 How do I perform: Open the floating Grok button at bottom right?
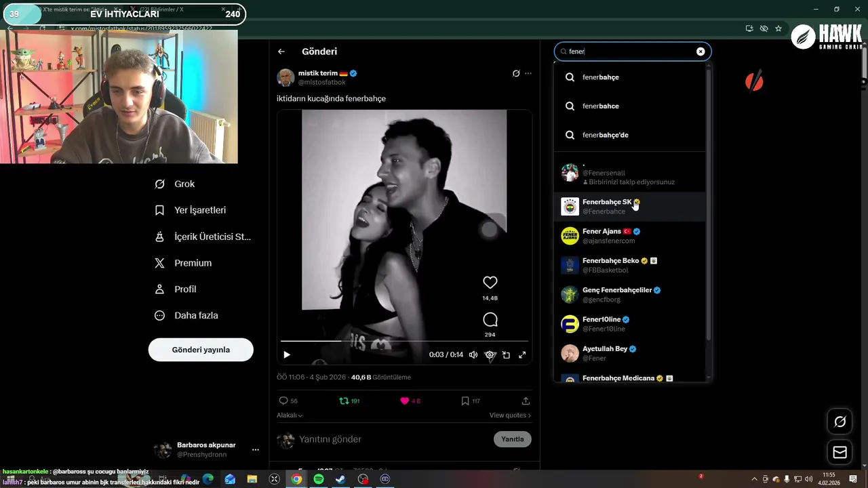(x=840, y=422)
